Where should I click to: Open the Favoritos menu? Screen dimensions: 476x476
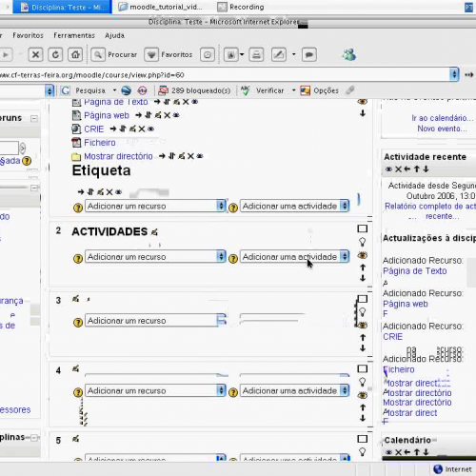pos(28,35)
